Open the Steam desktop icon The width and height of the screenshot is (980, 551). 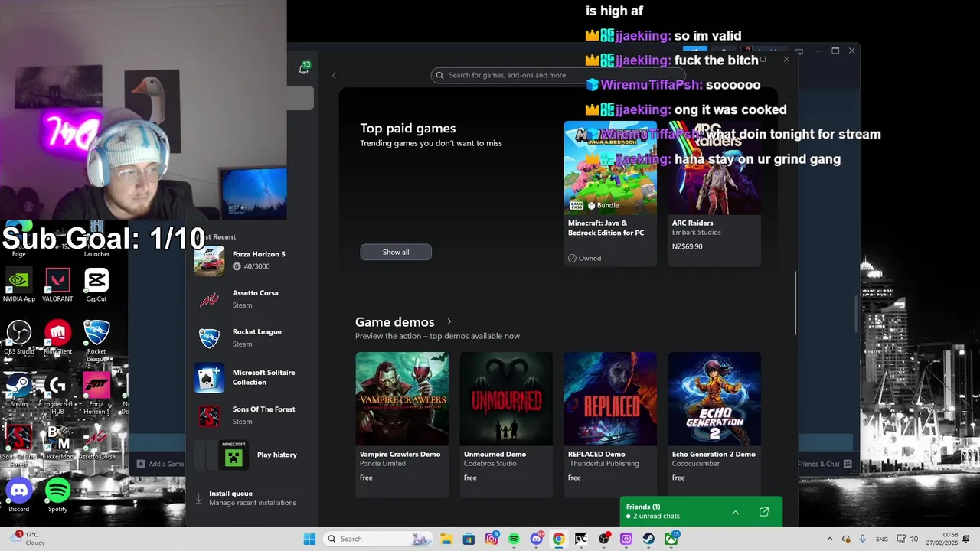pos(19,390)
